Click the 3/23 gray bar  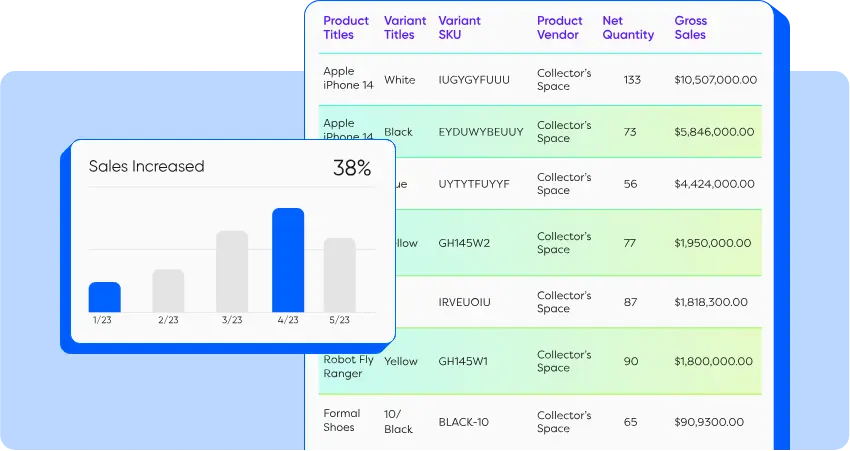(232, 272)
